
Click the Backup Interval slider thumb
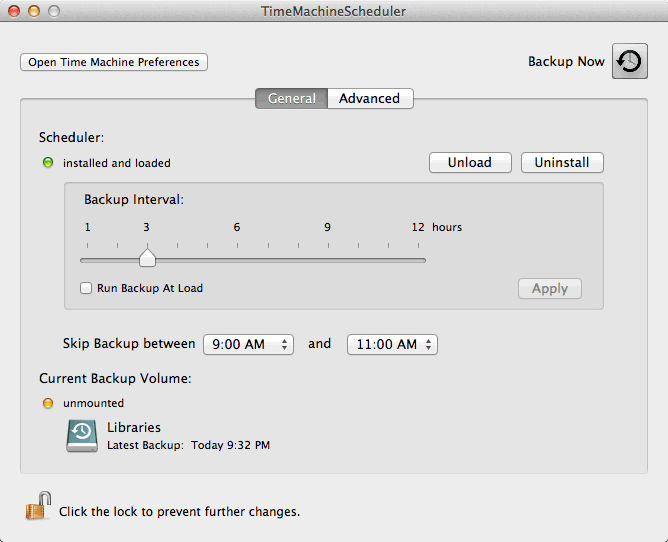click(x=147, y=258)
